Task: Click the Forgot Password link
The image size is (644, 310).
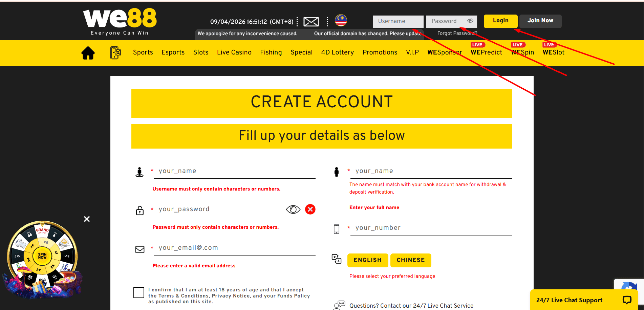Action: click(x=457, y=33)
